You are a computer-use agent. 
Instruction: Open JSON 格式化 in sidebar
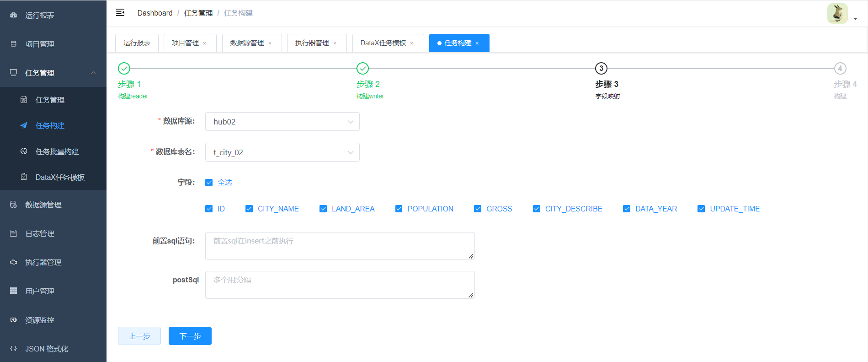tap(53, 349)
